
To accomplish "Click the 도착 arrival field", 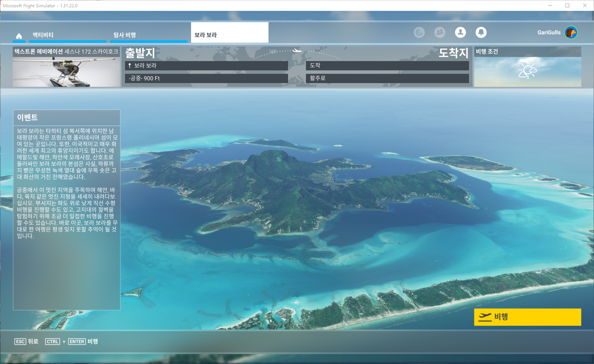I will click(x=387, y=65).
